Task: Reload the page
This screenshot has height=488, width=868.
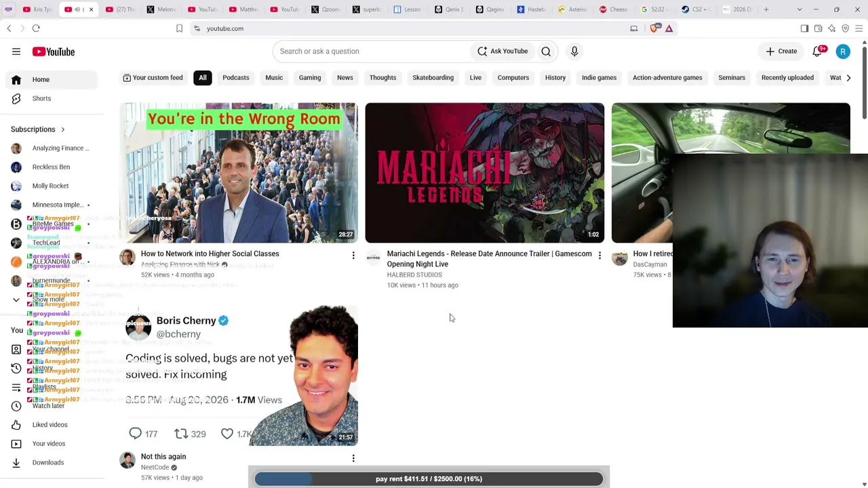Action: point(36,28)
